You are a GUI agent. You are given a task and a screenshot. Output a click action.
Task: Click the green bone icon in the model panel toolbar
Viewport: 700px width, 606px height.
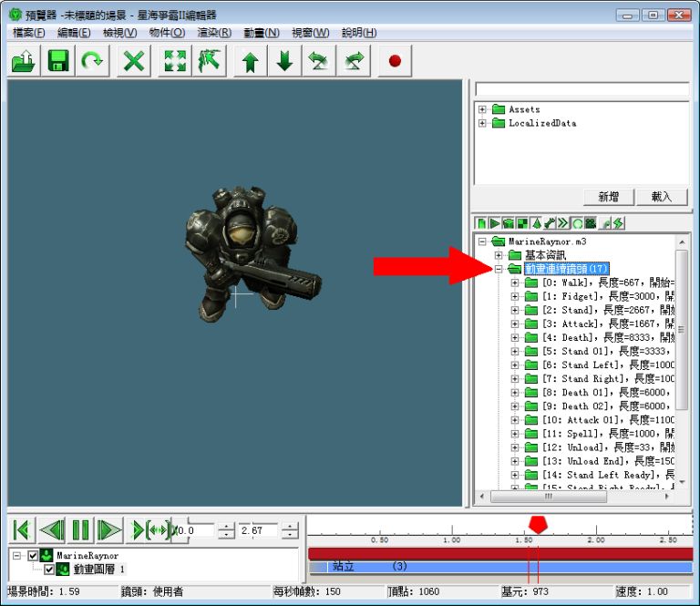(x=550, y=223)
